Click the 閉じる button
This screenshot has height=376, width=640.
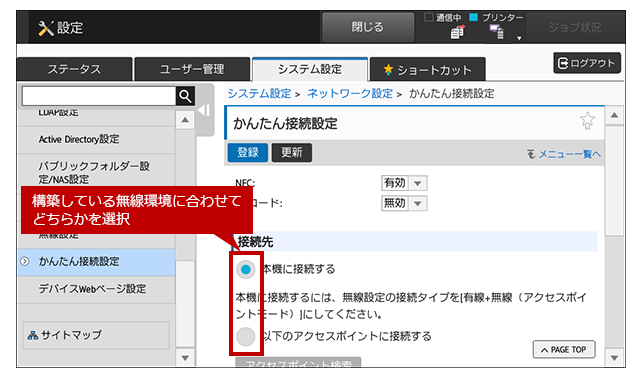pyautogui.click(x=368, y=27)
